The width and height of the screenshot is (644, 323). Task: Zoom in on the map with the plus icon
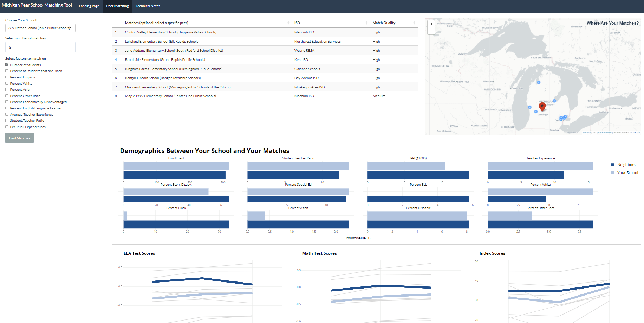[431, 24]
